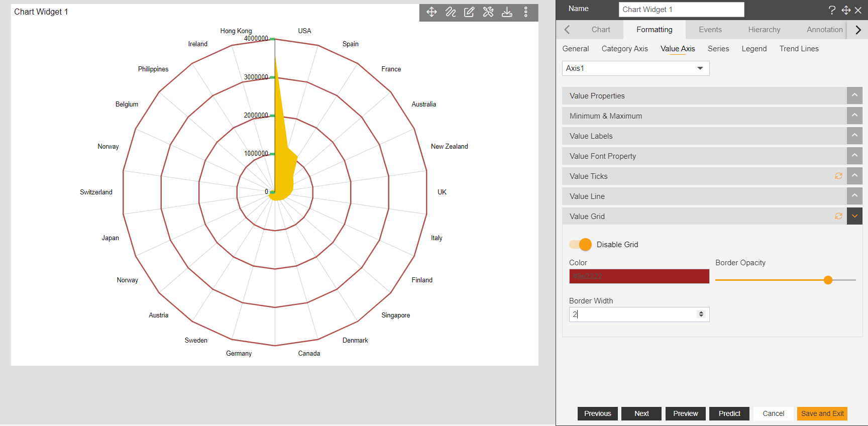Screen dimensions: 868x426
Task: Download the chart with download icon
Action: click(x=507, y=12)
